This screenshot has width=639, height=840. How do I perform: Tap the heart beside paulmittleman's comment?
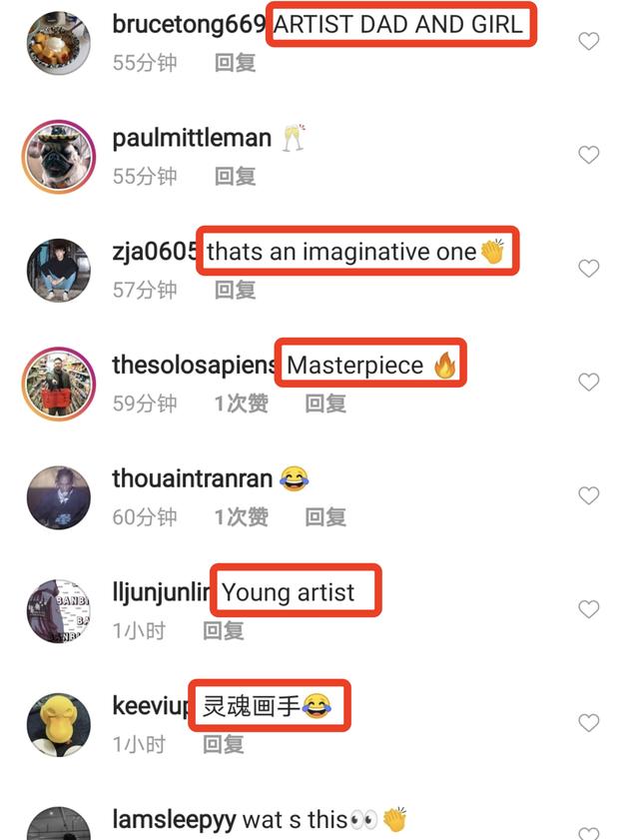tap(589, 155)
